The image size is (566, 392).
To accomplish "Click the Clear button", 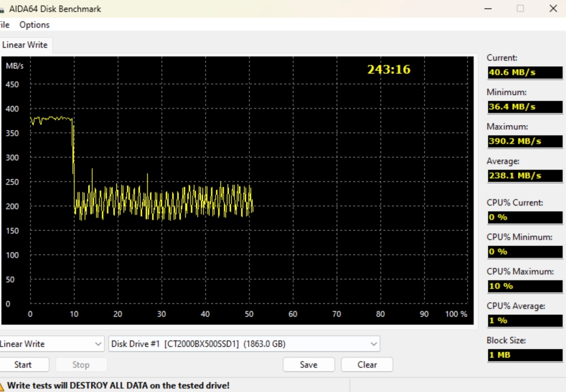I will [367, 364].
